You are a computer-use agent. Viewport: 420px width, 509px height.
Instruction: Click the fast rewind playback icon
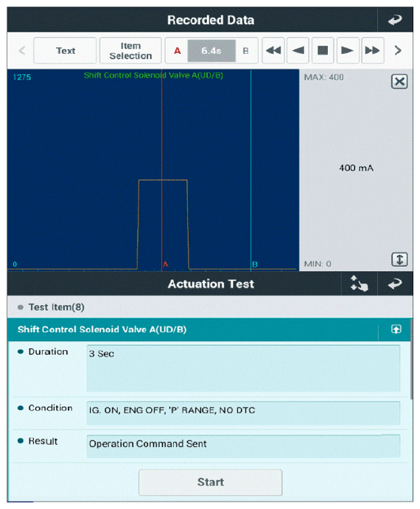tap(273, 50)
